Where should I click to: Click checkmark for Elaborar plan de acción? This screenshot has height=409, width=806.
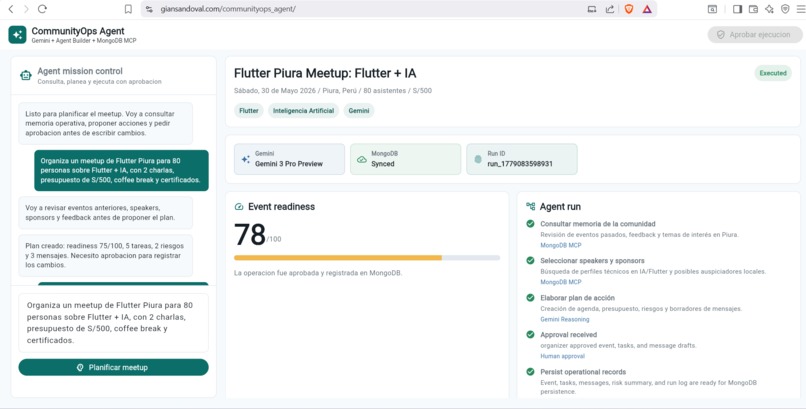(530, 298)
